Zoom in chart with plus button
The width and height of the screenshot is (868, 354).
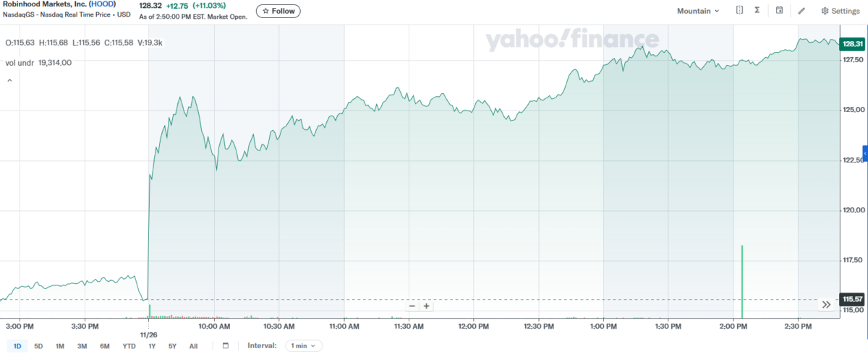pos(427,306)
